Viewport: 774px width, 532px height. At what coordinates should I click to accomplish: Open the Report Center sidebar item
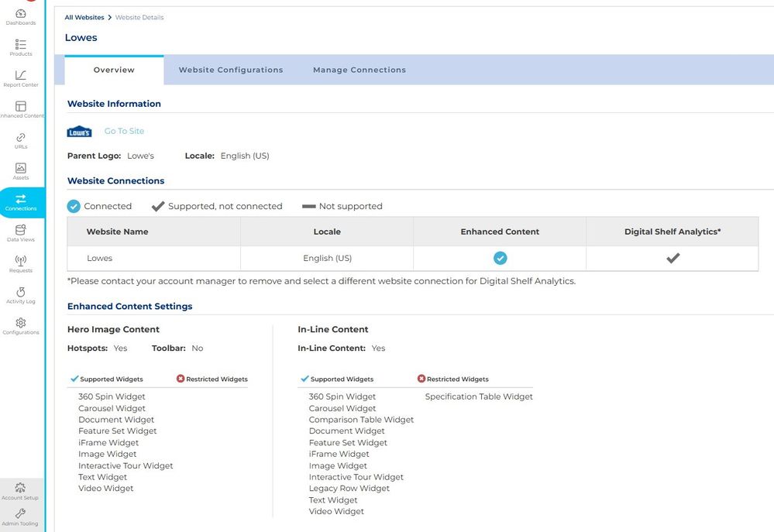21,79
